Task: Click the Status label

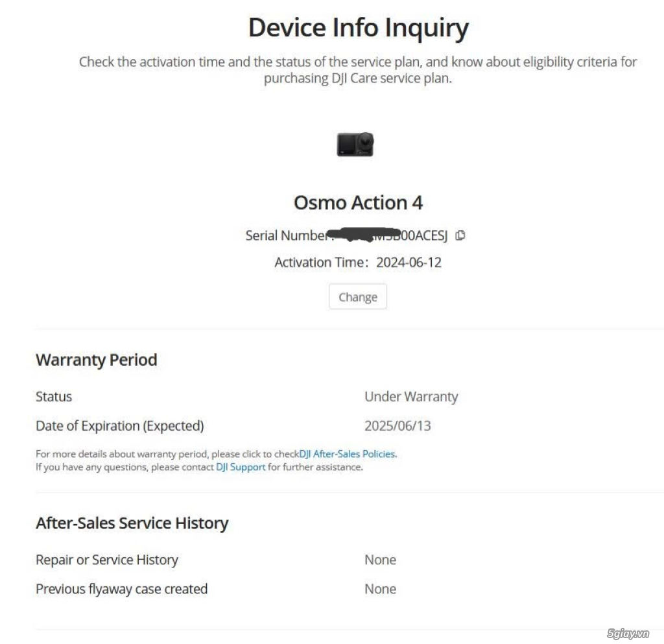Action: click(x=53, y=396)
